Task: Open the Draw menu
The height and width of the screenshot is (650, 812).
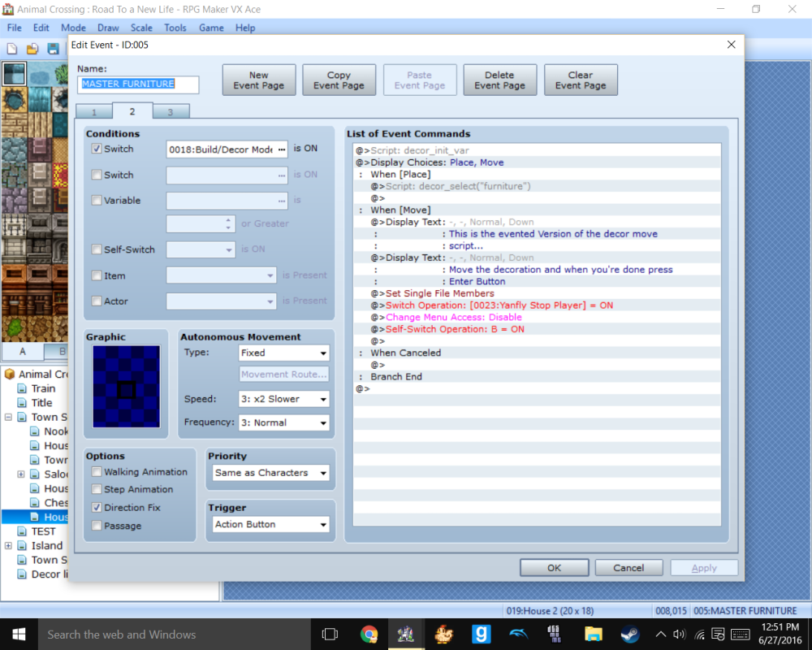Action: [108, 28]
